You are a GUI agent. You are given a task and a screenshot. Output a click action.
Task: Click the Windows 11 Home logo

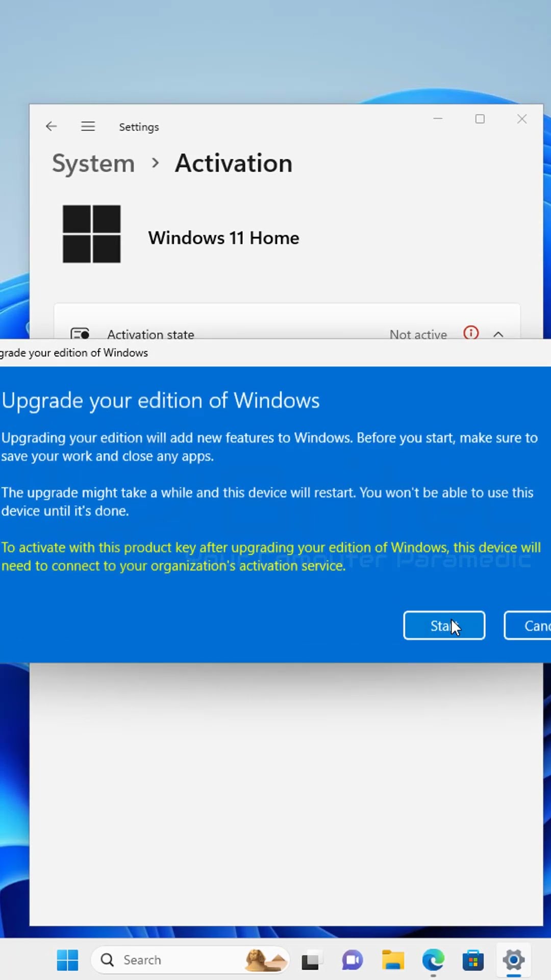click(x=92, y=234)
